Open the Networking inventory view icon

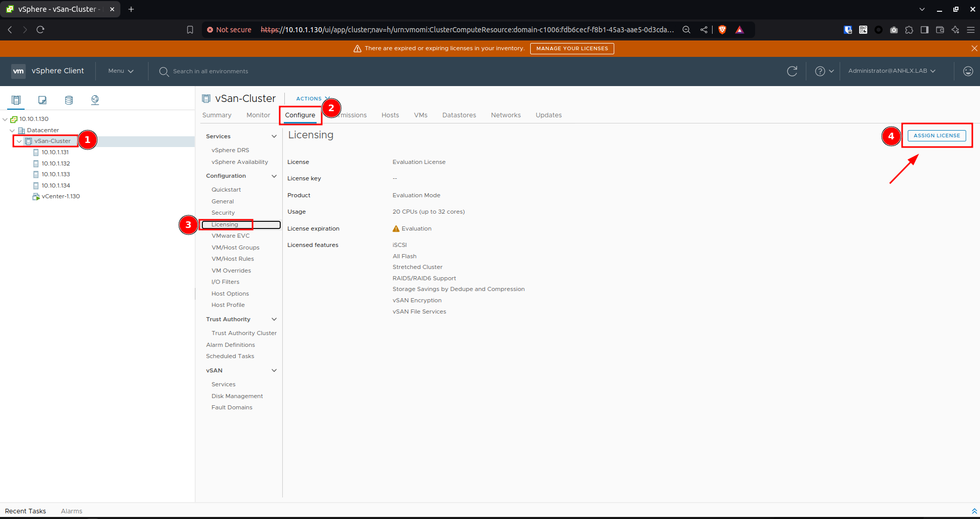click(x=95, y=100)
